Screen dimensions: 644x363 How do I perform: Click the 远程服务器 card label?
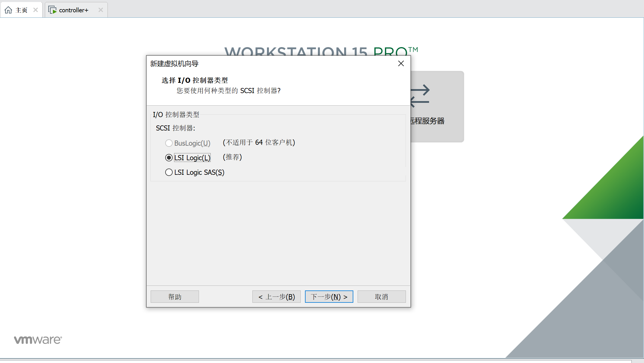[x=427, y=121]
